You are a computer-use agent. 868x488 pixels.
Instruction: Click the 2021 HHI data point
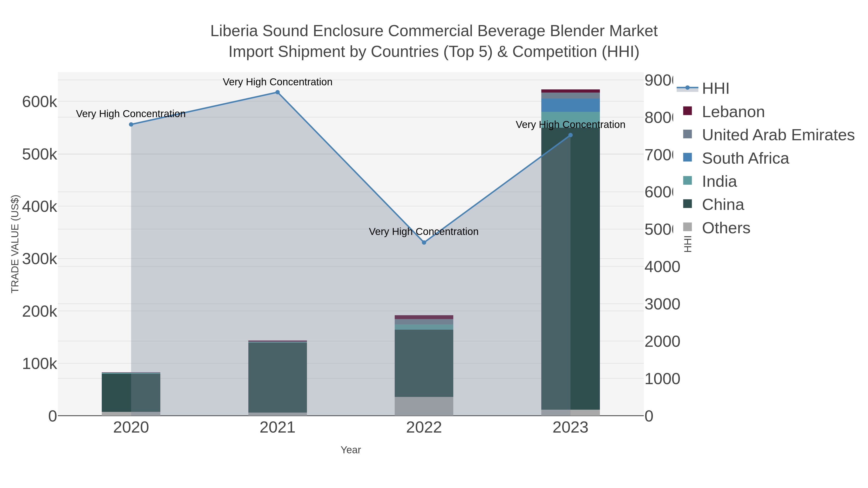tap(278, 92)
